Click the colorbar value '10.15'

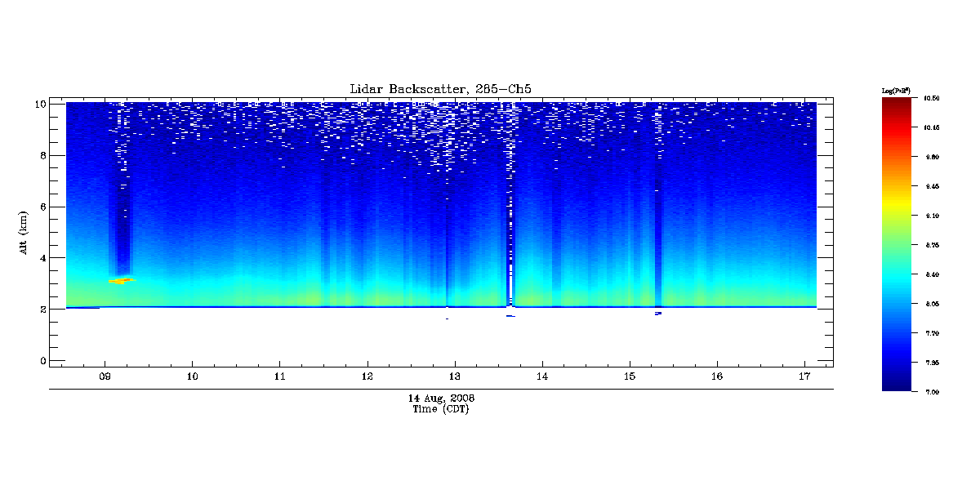point(932,127)
